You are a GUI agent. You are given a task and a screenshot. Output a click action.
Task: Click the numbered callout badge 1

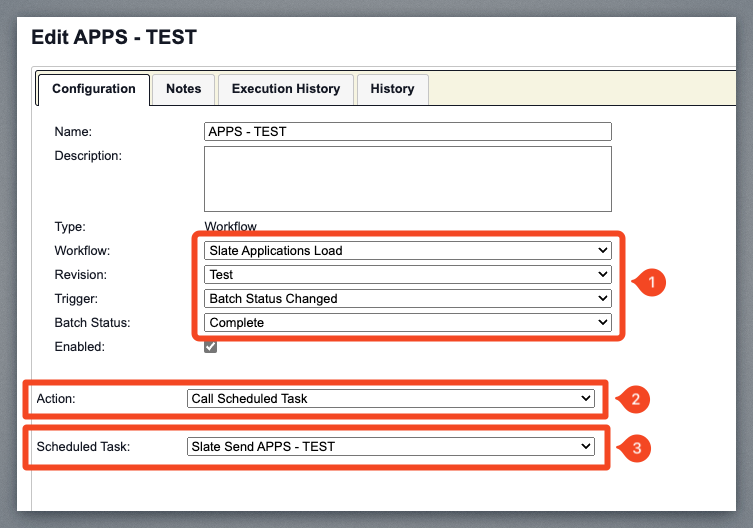point(650,283)
